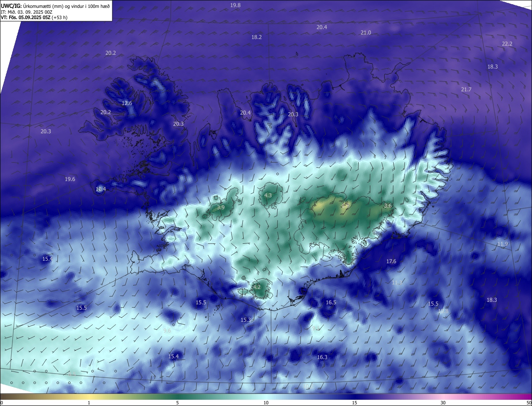The width and height of the screenshot is (532, 406).
Task: Click the color scale tick label 1
Action: pos(89,403)
